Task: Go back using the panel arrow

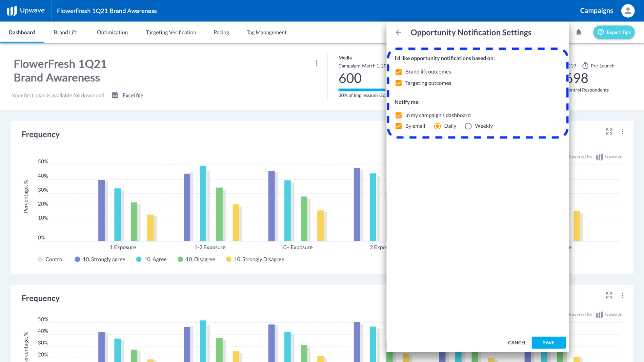Action: [399, 32]
